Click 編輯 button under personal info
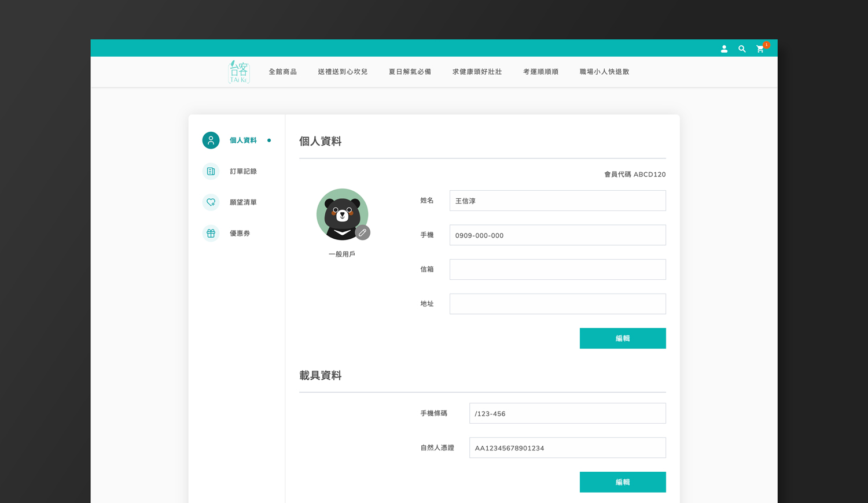This screenshot has height=503, width=868. [x=622, y=338]
